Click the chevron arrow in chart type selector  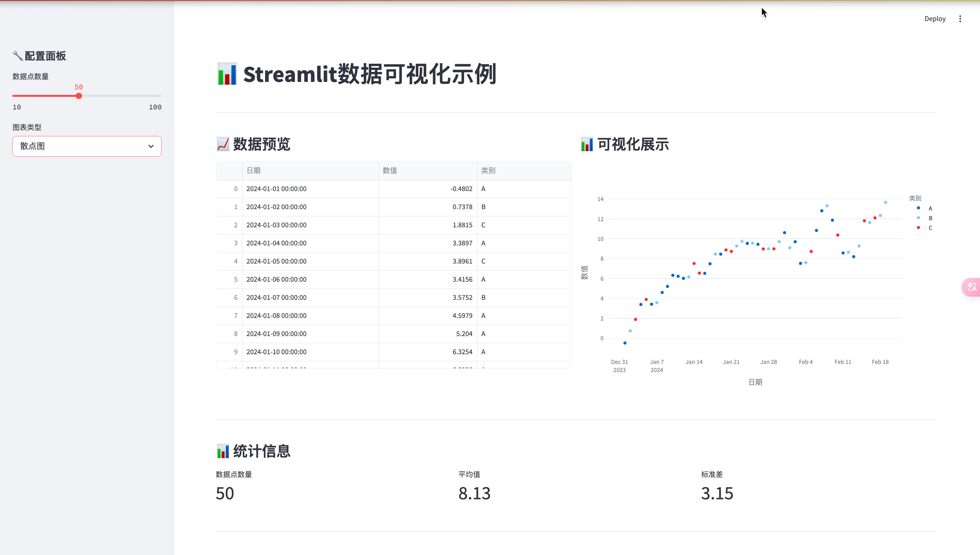(151, 146)
